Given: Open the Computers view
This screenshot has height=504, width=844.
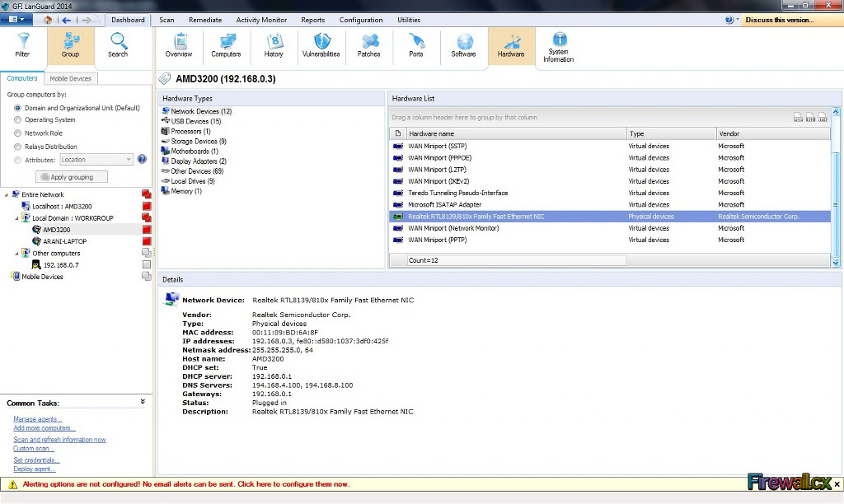Looking at the screenshot, I should click(226, 45).
